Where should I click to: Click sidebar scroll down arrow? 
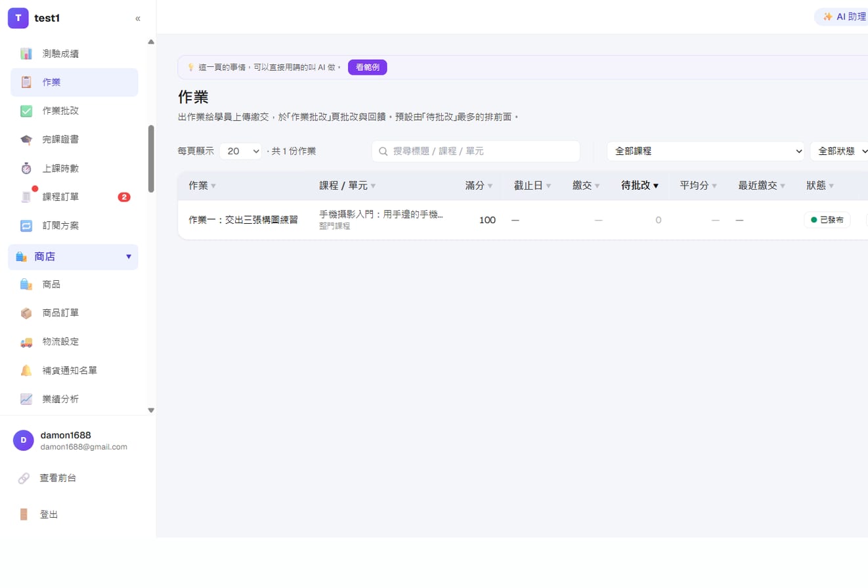(151, 410)
